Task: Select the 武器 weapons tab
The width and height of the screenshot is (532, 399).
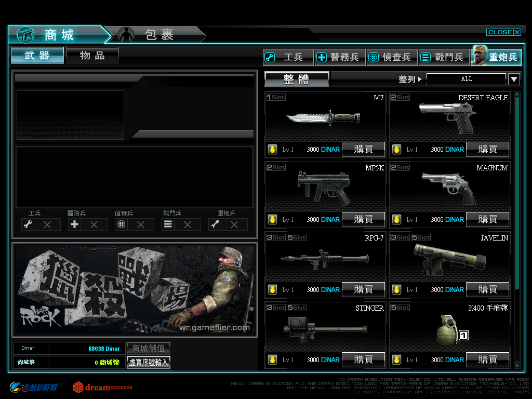Action: click(37, 55)
